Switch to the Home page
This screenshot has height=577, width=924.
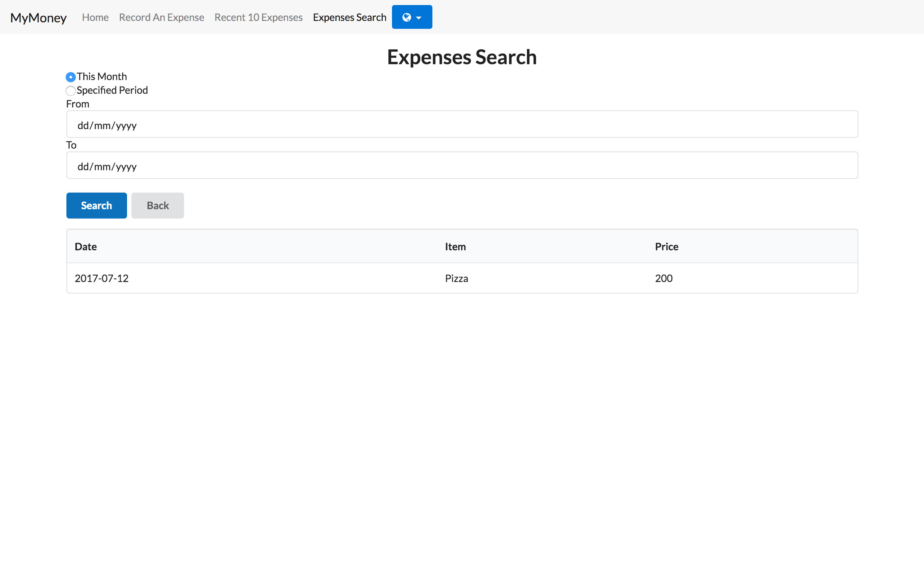(95, 17)
